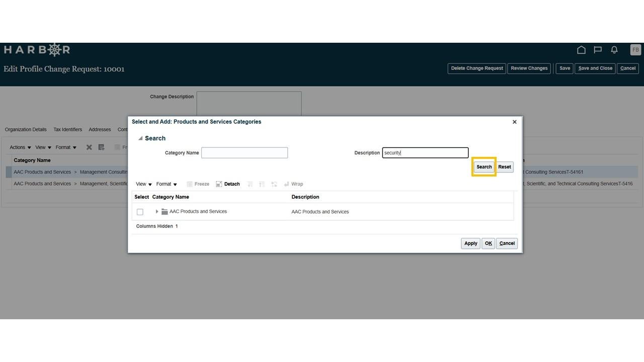
Task: Click background Category Name column header
Action: pyautogui.click(x=32, y=160)
